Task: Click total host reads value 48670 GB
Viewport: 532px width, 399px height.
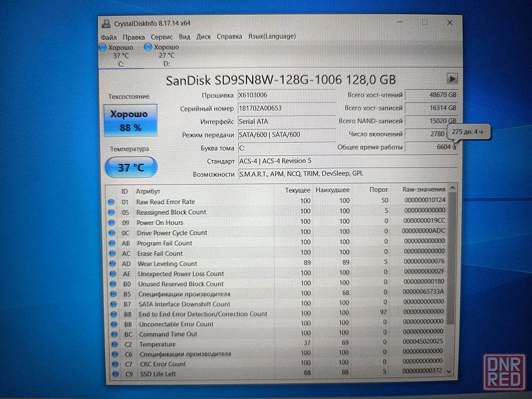Action: point(431,95)
